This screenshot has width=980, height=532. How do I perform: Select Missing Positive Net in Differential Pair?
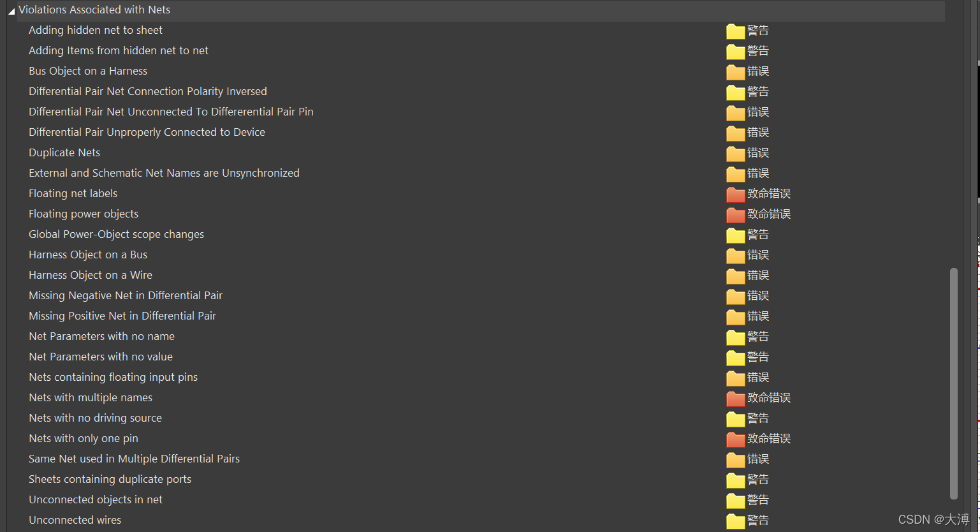(122, 316)
